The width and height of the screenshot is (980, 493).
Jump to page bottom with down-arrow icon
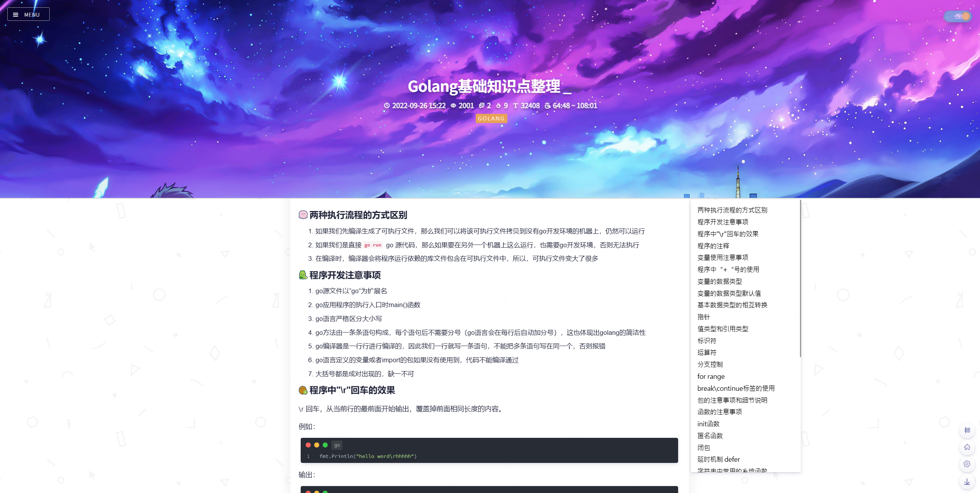pyautogui.click(x=967, y=482)
